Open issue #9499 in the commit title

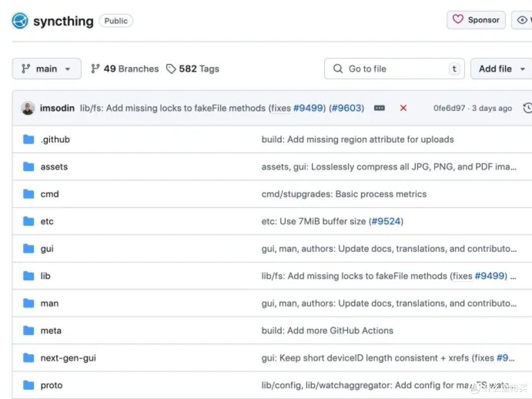click(309, 108)
